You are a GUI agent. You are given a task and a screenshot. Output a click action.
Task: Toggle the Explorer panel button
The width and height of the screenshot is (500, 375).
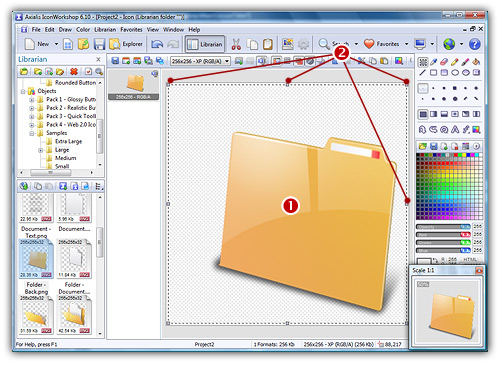126,44
